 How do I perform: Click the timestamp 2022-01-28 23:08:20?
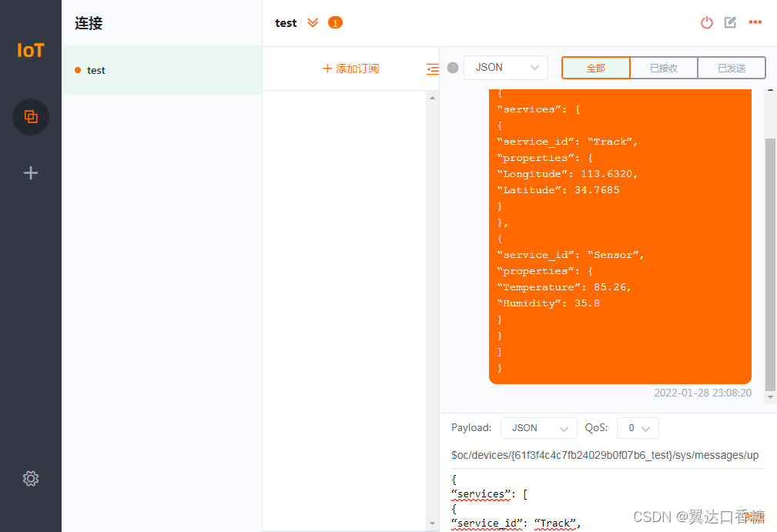point(702,393)
